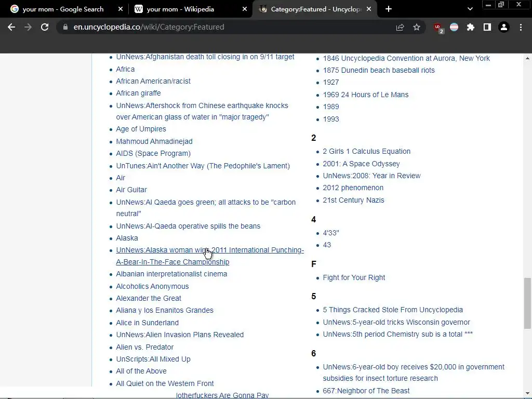This screenshot has height=399, width=532.
Task: Open the Mahmoud Ahmadinejad article
Action: coord(154,141)
